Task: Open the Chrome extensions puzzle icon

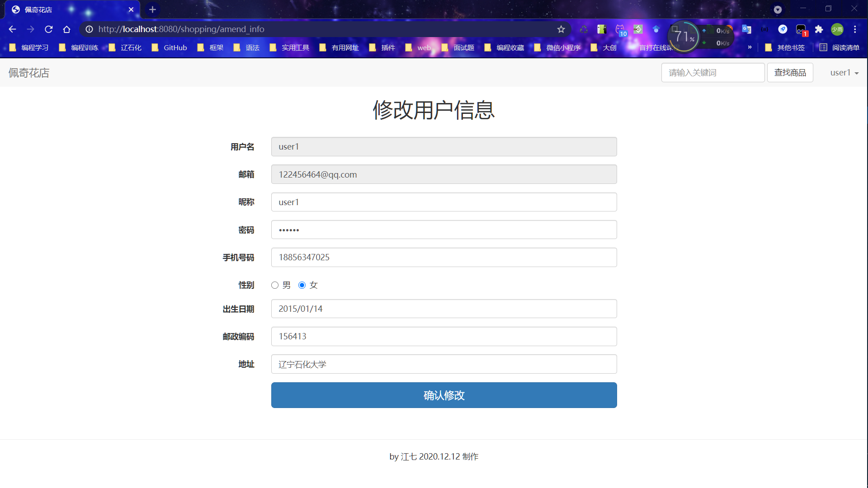Action: 819,29
